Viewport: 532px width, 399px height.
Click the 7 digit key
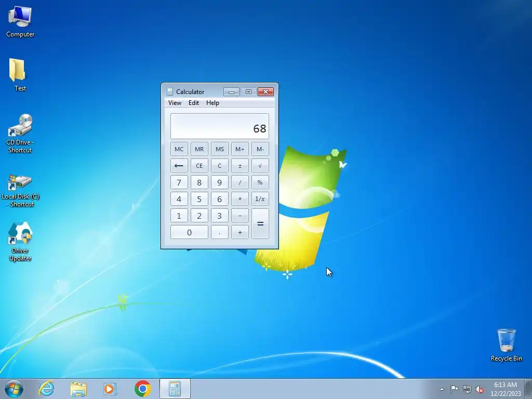(179, 182)
